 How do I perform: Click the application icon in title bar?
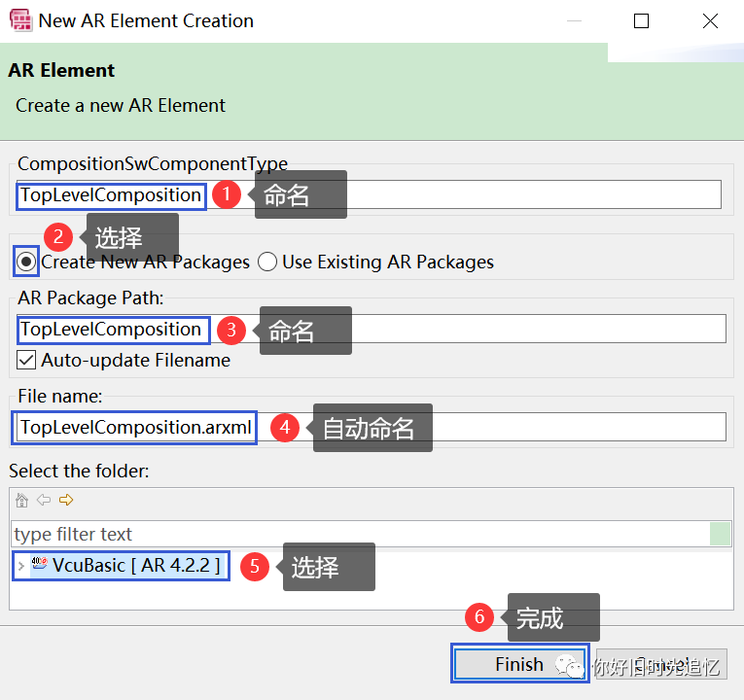coord(20,20)
